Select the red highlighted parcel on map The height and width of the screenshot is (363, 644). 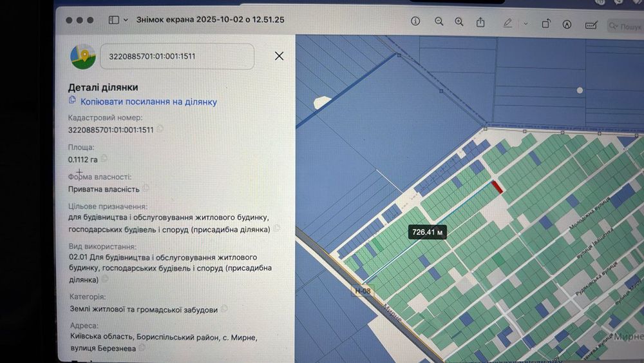(497, 186)
